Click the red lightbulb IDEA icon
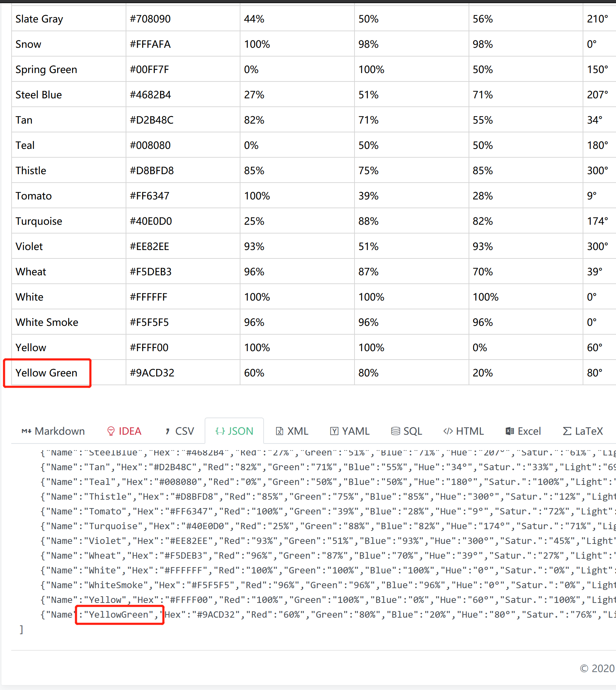 click(111, 431)
